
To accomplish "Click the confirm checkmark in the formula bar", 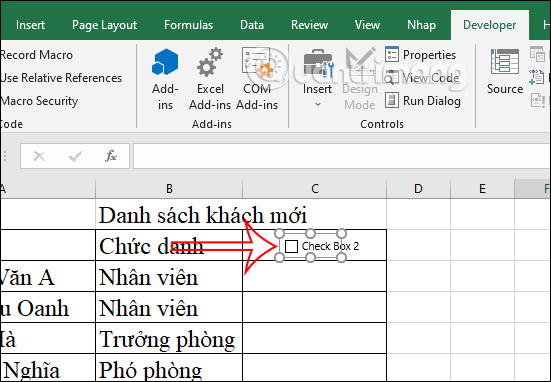I will pyautogui.click(x=75, y=156).
